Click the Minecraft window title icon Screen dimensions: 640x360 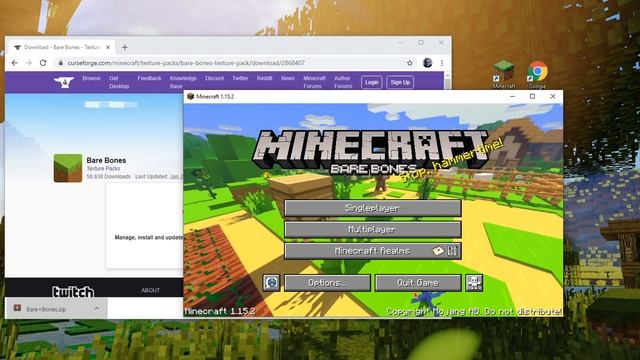click(190, 96)
